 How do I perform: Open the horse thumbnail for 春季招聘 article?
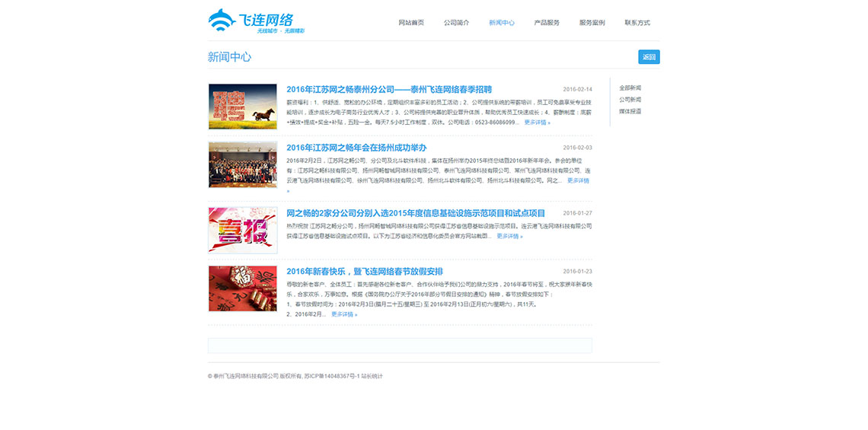click(242, 107)
